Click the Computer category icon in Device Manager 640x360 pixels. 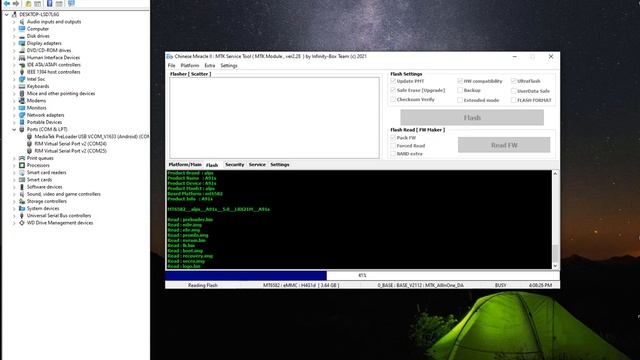pyautogui.click(x=22, y=29)
